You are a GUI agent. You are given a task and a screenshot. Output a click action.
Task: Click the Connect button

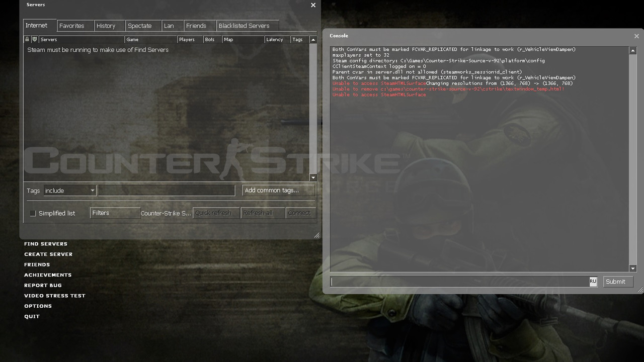(x=301, y=213)
